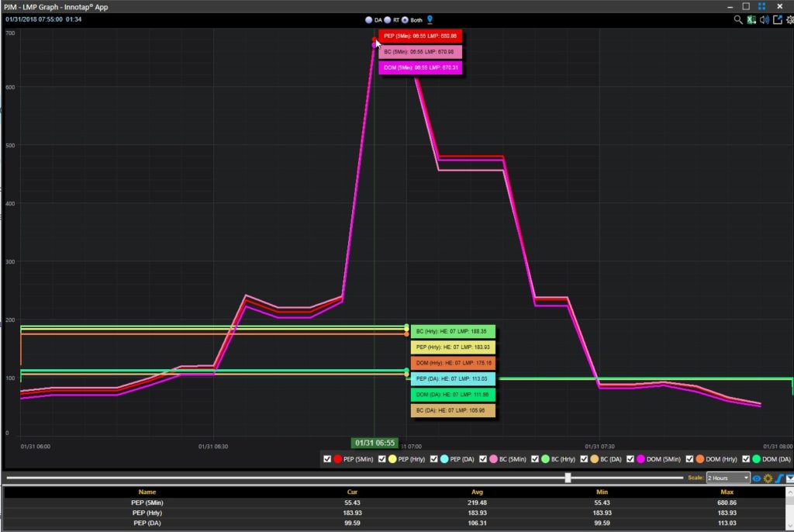Uncheck the BC (5Min) series checkbox

tap(483, 459)
